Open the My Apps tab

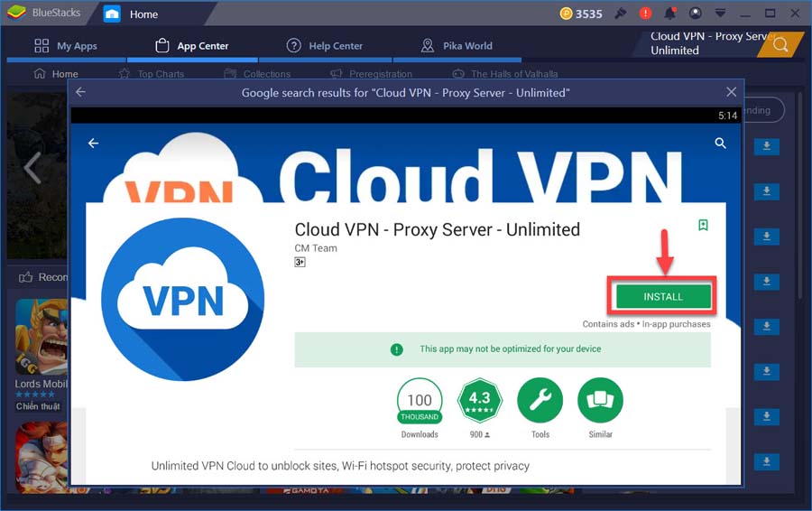(x=66, y=46)
